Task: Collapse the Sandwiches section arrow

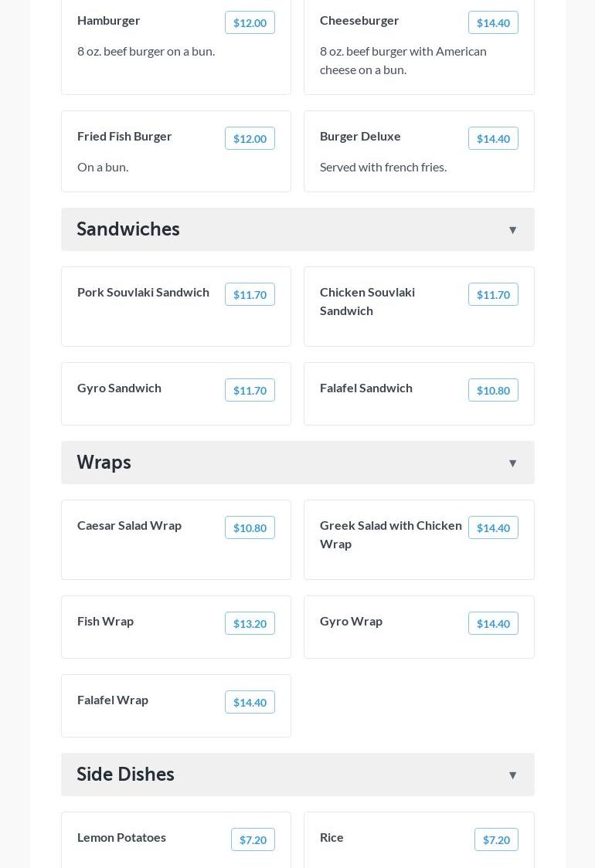Action: (512, 230)
